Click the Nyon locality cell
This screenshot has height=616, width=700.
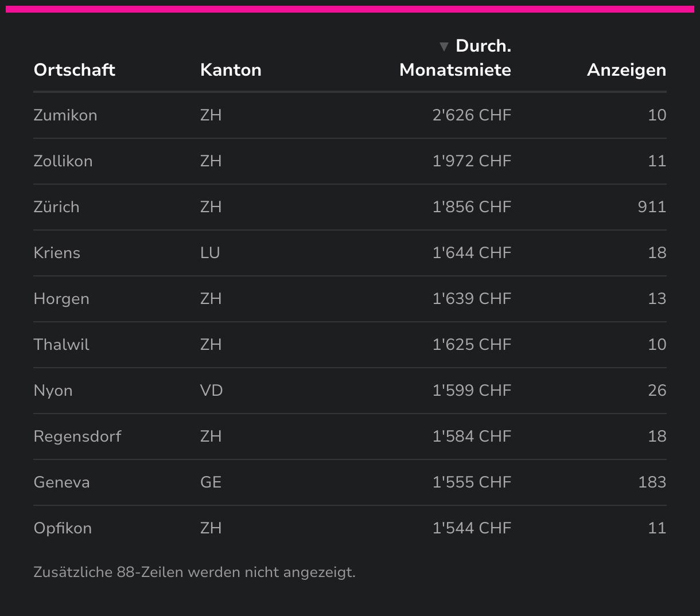tap(53, 391)
